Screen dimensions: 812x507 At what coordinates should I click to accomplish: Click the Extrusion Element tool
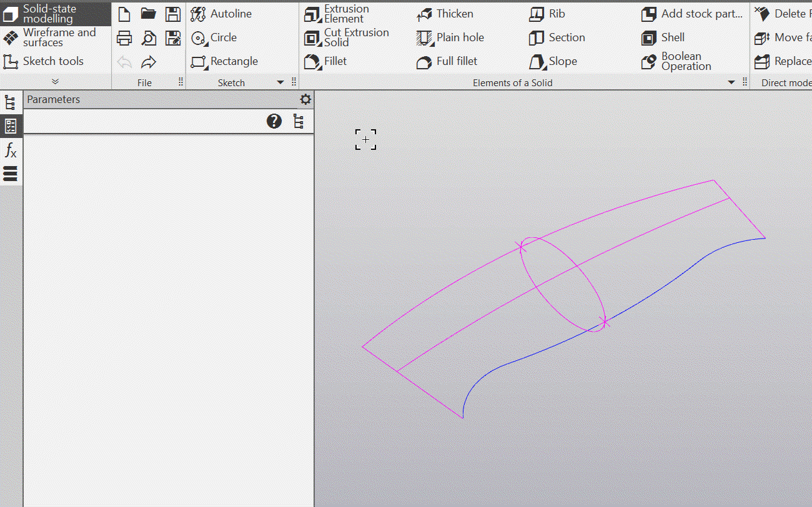(337, 14)
